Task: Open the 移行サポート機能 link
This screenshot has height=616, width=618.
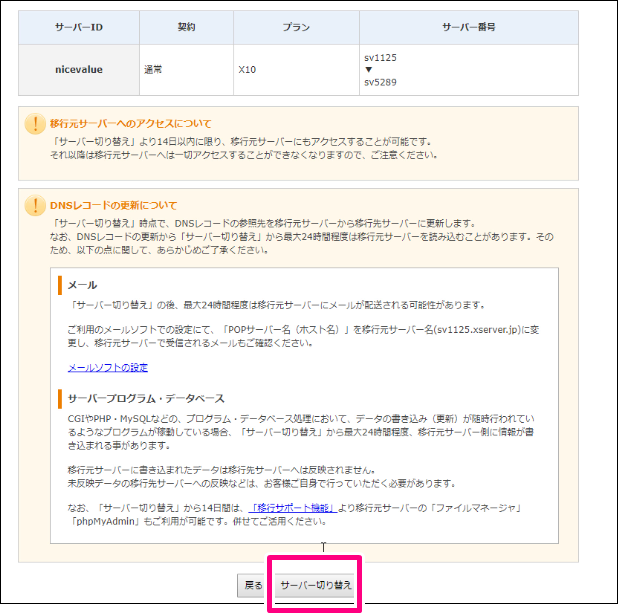Action: pos(292,508)
